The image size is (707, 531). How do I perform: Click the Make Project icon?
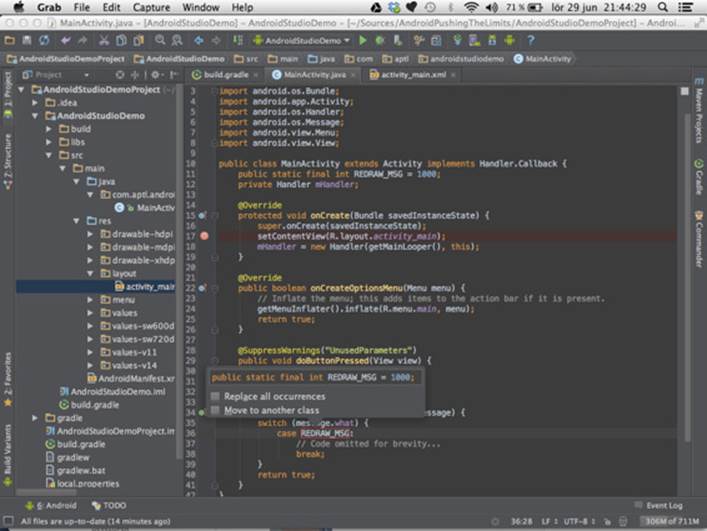pyautogui.click(x=238, y=41)
